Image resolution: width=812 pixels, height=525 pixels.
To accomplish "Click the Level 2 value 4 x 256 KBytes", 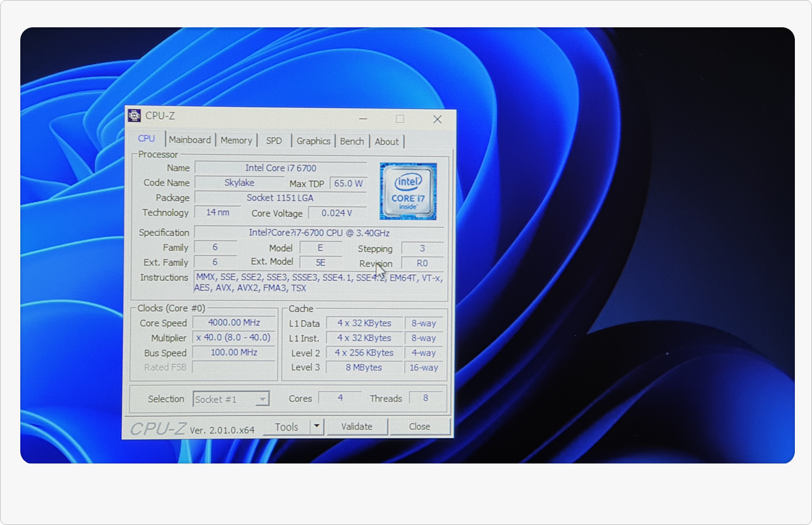I will click(364, 353).
